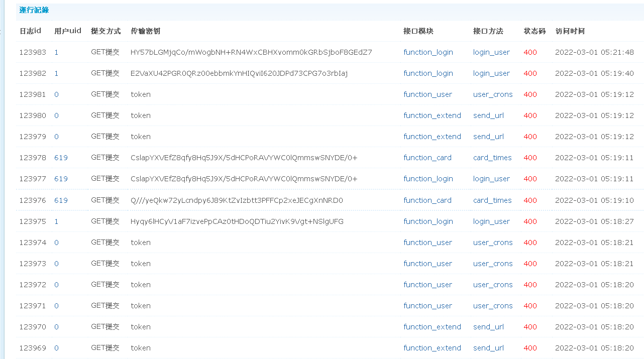Click the 接口模块 column header
The height and width of the screenshot is (359, 644).
click(418, 31)
